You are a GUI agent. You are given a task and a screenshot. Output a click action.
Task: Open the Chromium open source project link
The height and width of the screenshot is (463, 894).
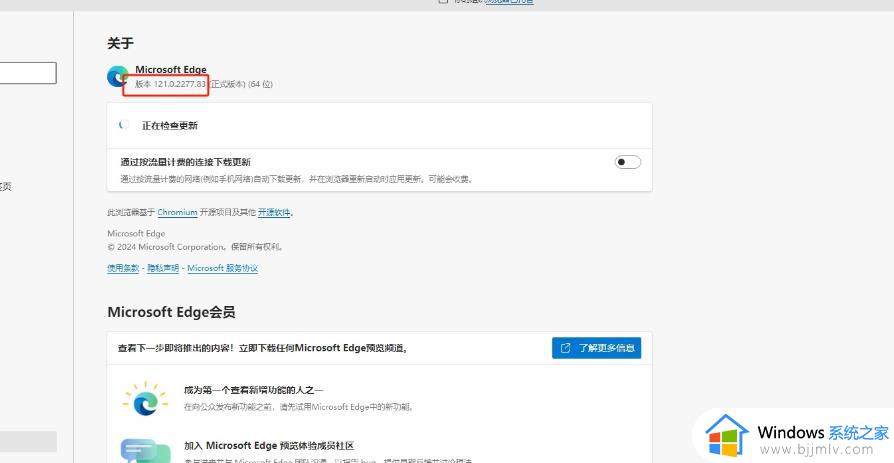click(x=177, y=213)
